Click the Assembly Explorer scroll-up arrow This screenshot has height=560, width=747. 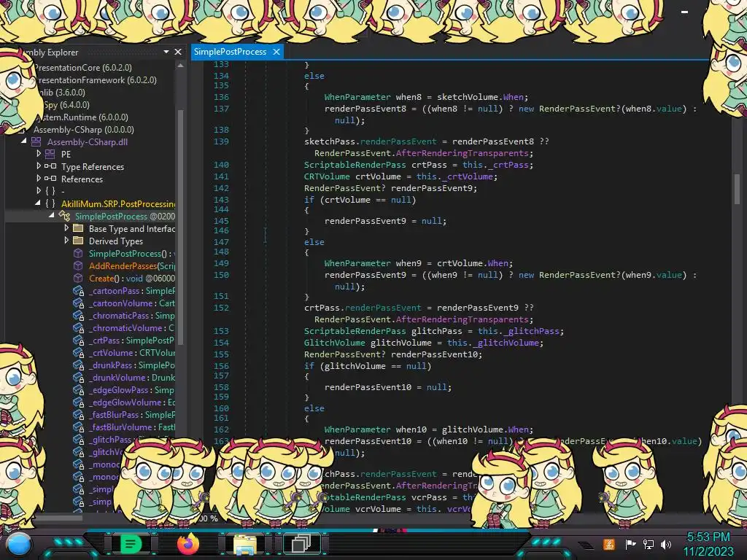coord(181,66)
